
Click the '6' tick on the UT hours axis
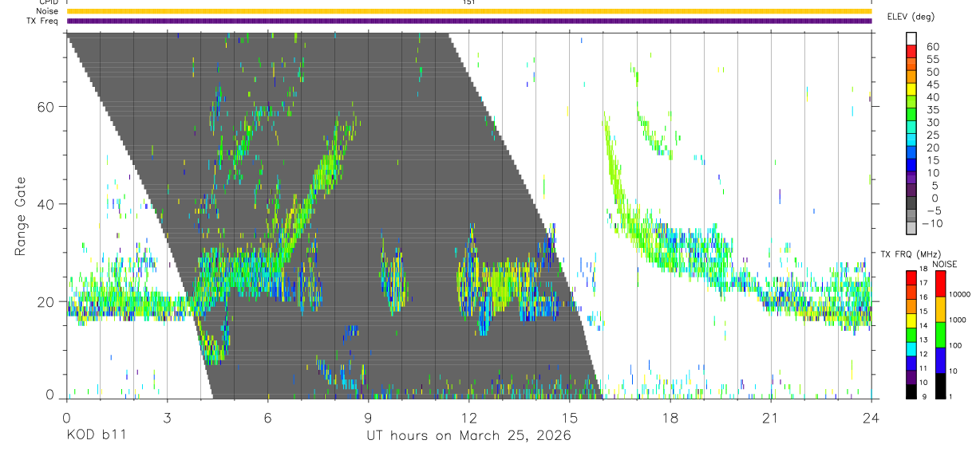point(267,418)
